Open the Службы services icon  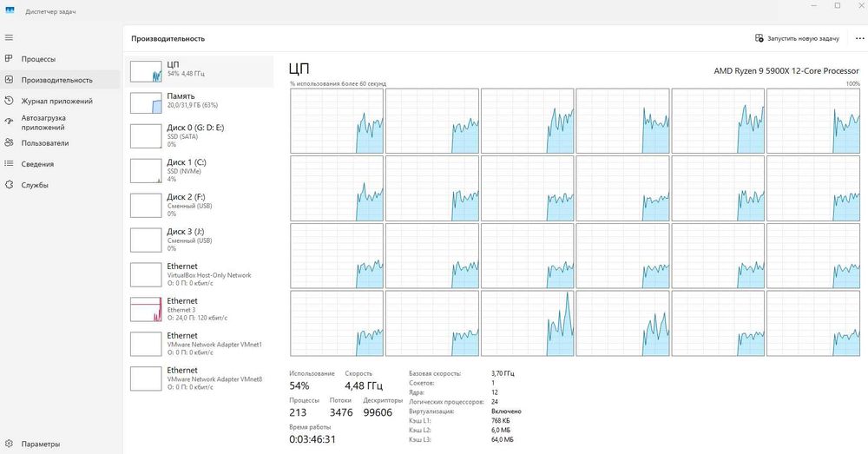coord(9,185)
